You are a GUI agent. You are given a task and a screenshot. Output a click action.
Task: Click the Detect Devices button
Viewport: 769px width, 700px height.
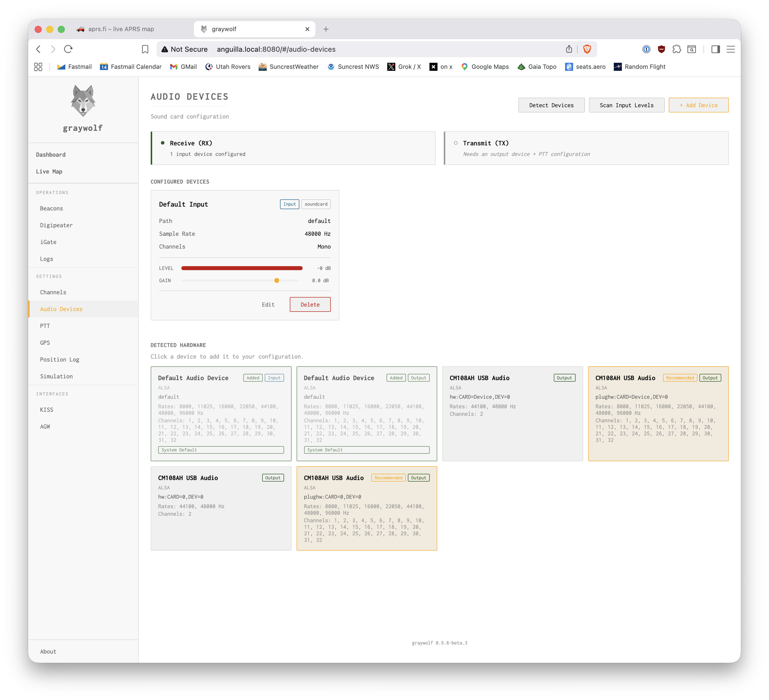point(551,105)
